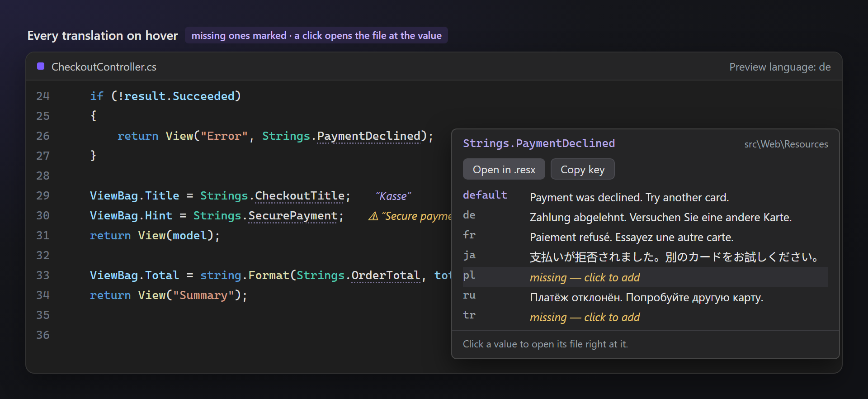The image size is (868, 399).
Task: Click 'if (!result.Succeeded)' on line 24
Action: (165, 96)
